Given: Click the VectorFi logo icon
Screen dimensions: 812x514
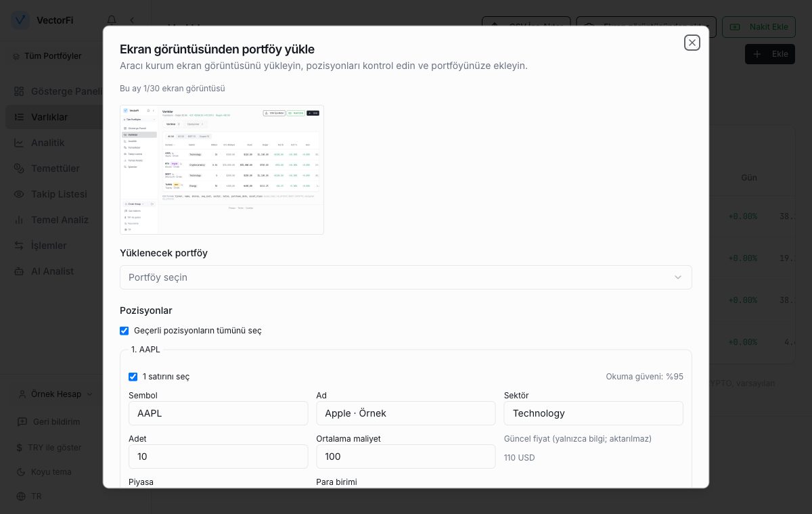Looking at the screenshot, I should (21, 20).
